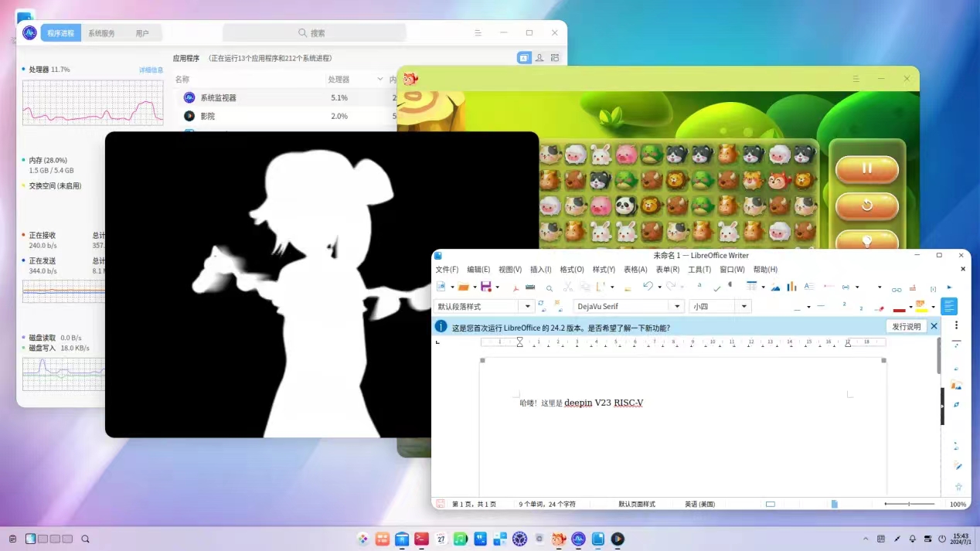The width and height of the screenshot is (980, 551).
Task: Click the New document icon in Writer
Action: (x=441, y=287)
